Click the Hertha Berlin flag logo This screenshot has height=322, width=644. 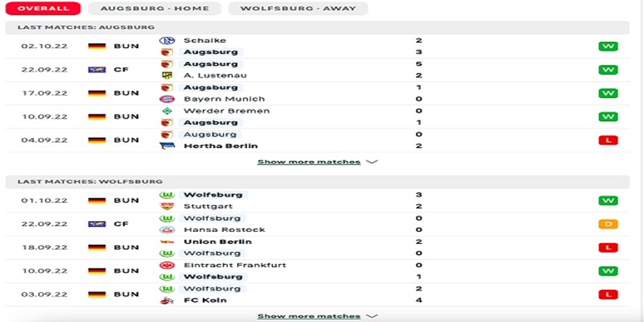167,146
